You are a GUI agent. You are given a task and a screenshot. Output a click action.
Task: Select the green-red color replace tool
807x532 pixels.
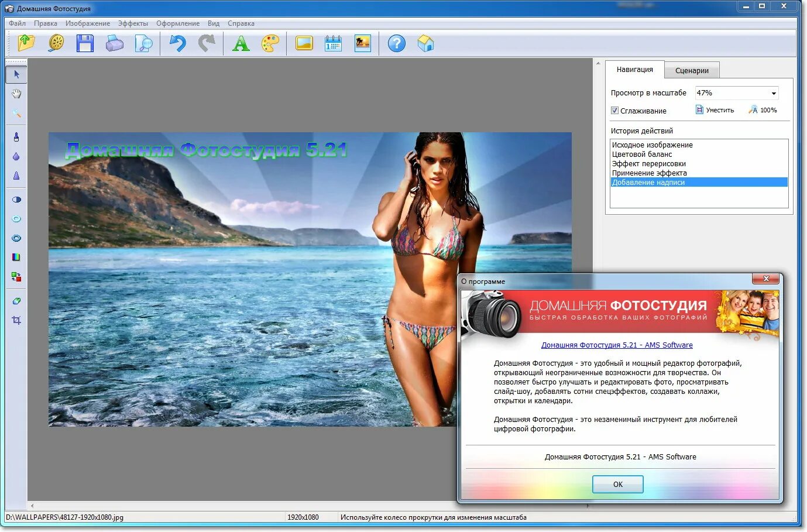pyautogui.click(x=16, y=276)
